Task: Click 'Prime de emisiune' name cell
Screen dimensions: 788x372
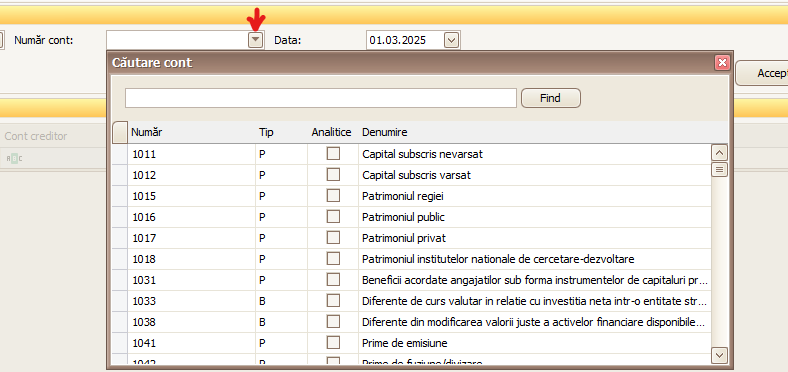Action: pyautogui.click(x=535, y=343)
